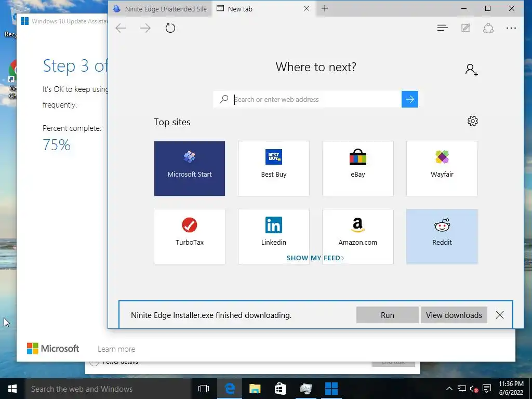
Task: Switch to Ninite Edge Unattended tab
Action: [x=160, y=9]
